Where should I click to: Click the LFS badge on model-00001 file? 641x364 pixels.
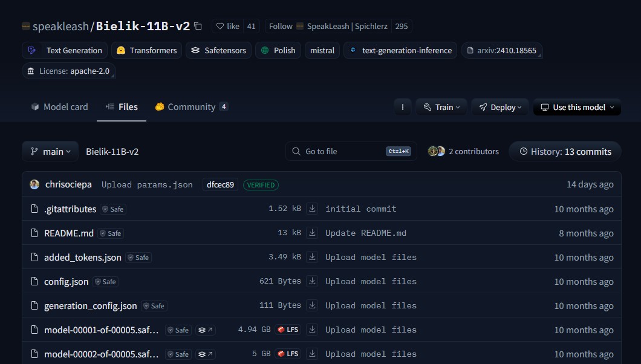[288, 330]
